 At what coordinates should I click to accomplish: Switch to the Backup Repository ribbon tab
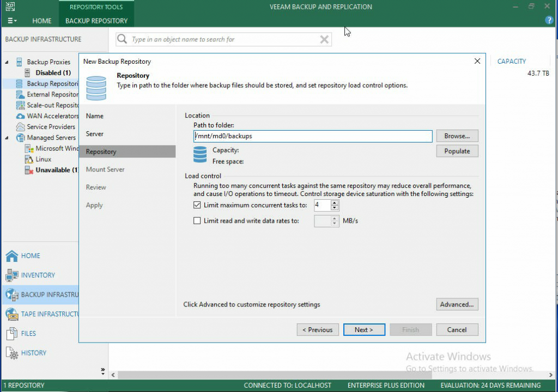click(x=96, y=21)
